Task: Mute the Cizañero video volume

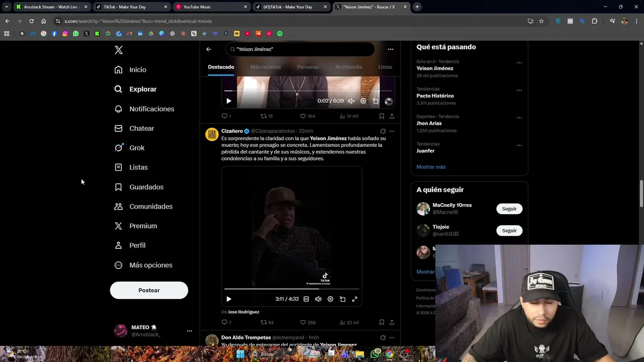Action: (318, 299)
